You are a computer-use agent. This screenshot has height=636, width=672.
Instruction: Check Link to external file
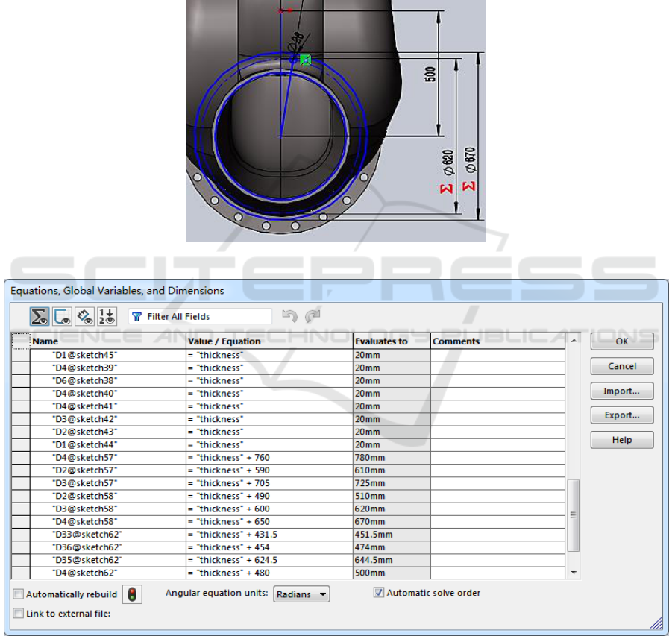coord(18,613)
